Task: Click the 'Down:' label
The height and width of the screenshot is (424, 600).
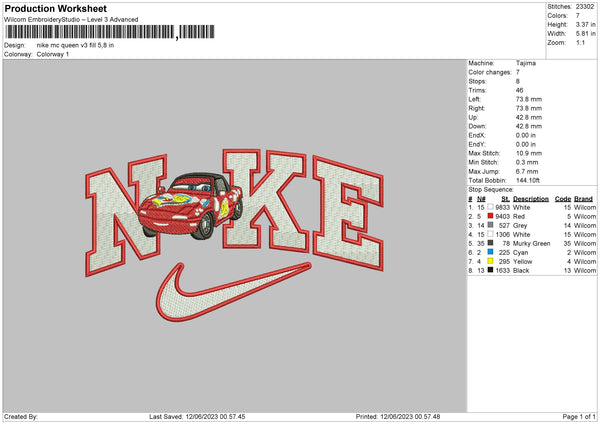Action: (x=477, y=126)
